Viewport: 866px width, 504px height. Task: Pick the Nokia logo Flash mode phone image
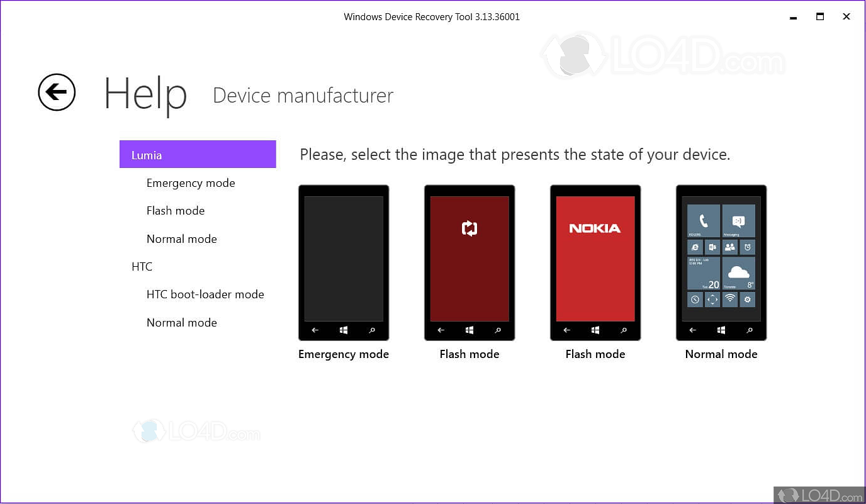click(x=595, y=262)
